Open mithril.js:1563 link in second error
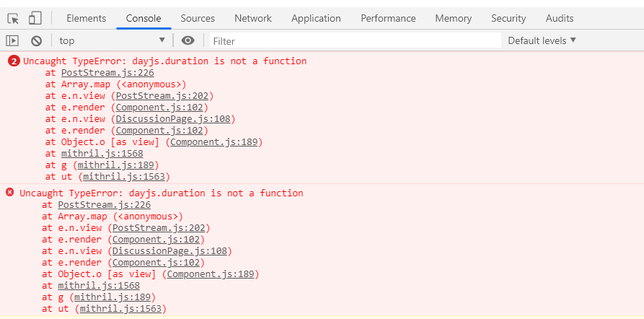The width and height of the screenshot is (644, 319). point(120,308)
